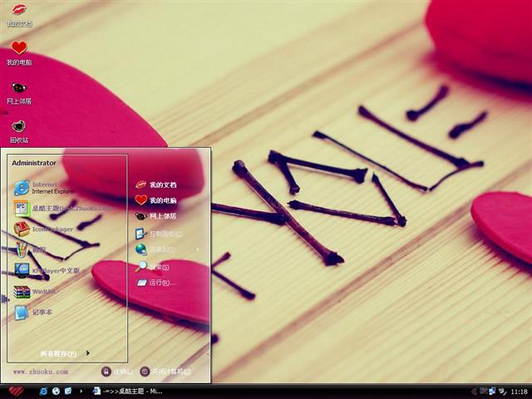
Task: Select 我的电脑 in start menu right column
Action: (156, 200)
